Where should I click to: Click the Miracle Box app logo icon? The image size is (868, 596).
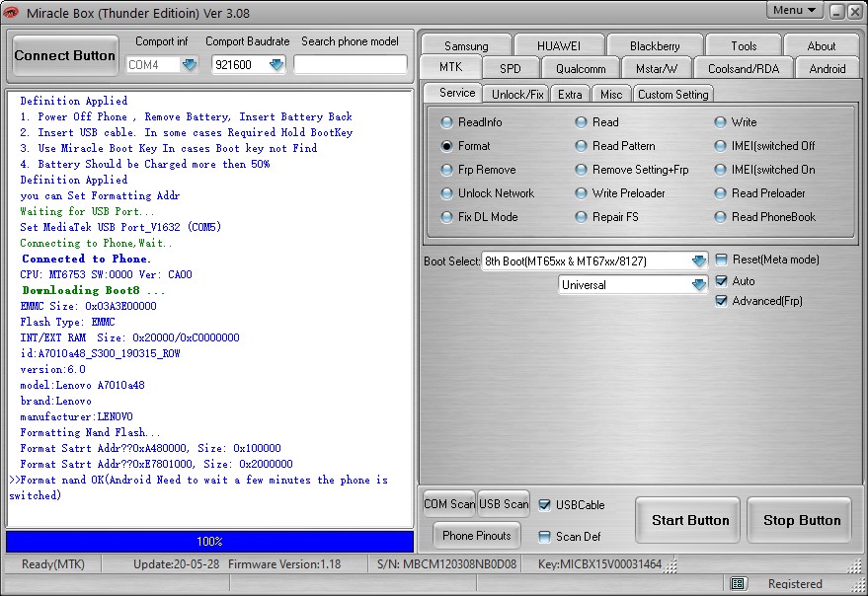pyautogui.click(x=11, y=12)
